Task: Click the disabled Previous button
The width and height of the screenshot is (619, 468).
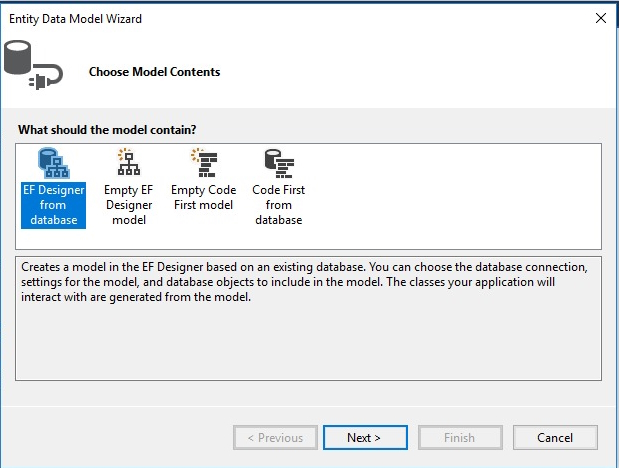Action: (x=275, y=438)
